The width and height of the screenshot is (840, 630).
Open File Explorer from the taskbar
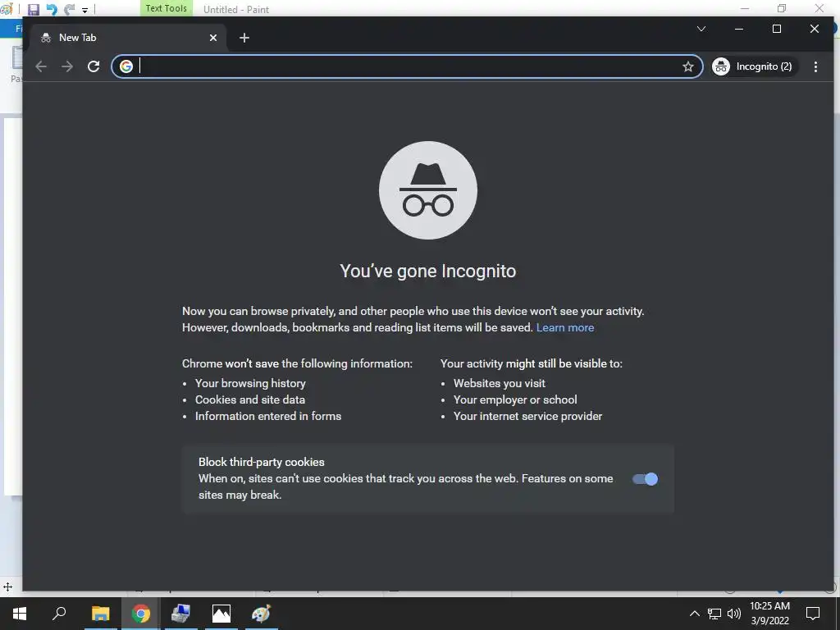pyautogui.click(x=100, y=614)
